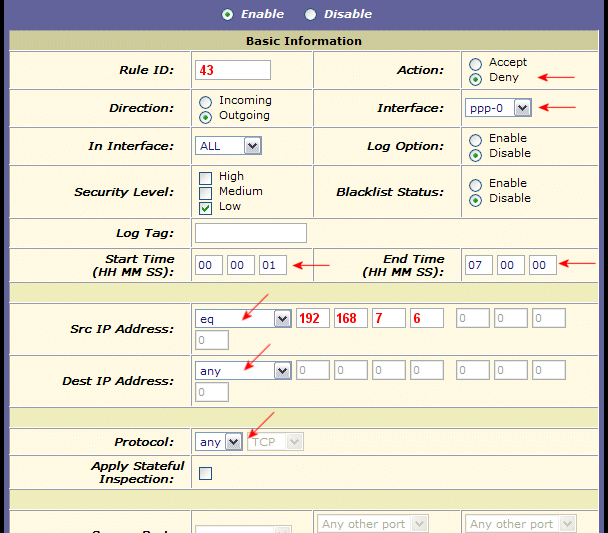The height and width of the screenshot is (533, 608).
Task: Check the High security level box
Action: pos(206,177)
